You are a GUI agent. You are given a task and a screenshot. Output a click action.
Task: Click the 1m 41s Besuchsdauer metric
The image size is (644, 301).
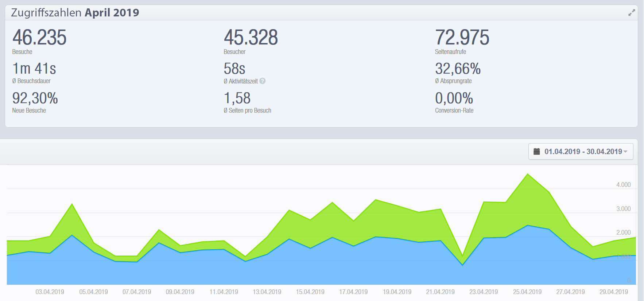tap(34, 69)
